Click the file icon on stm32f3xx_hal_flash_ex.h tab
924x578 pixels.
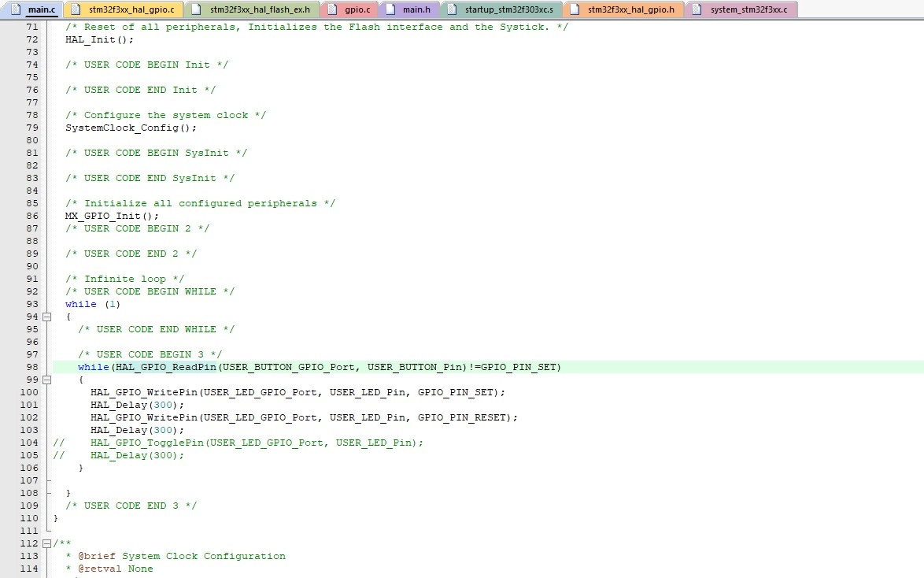pyautogui.click(x=197, y=9)
